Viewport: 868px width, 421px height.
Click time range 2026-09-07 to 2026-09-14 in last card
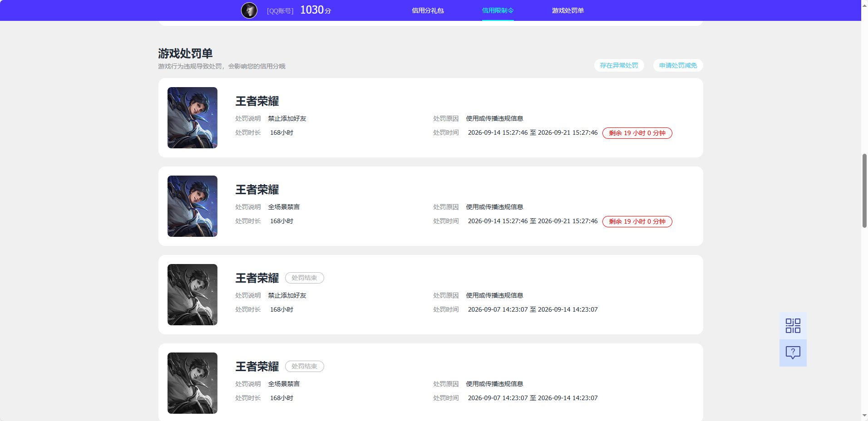pyautogui.click(x=533, y=398)
